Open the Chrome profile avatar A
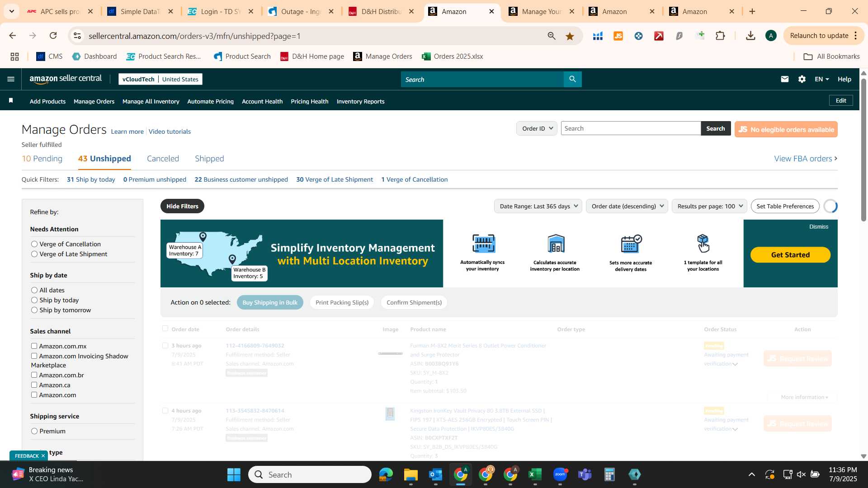 (771, 36)
